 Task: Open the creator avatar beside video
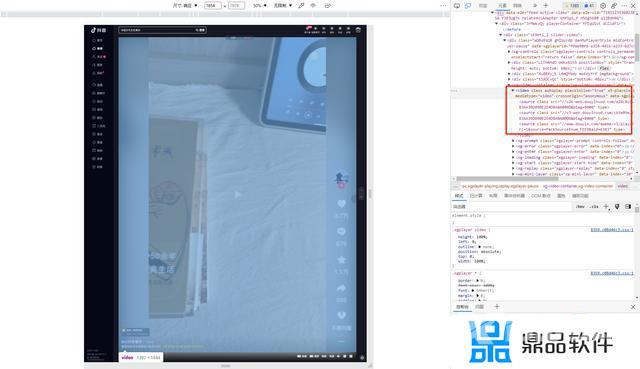[x=341, y=178]
